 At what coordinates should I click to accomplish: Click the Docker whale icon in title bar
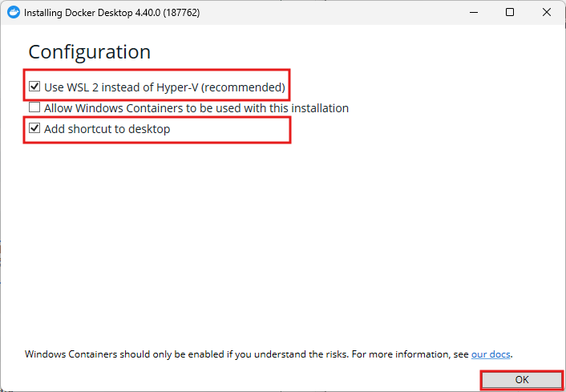(x=14, y=12)
